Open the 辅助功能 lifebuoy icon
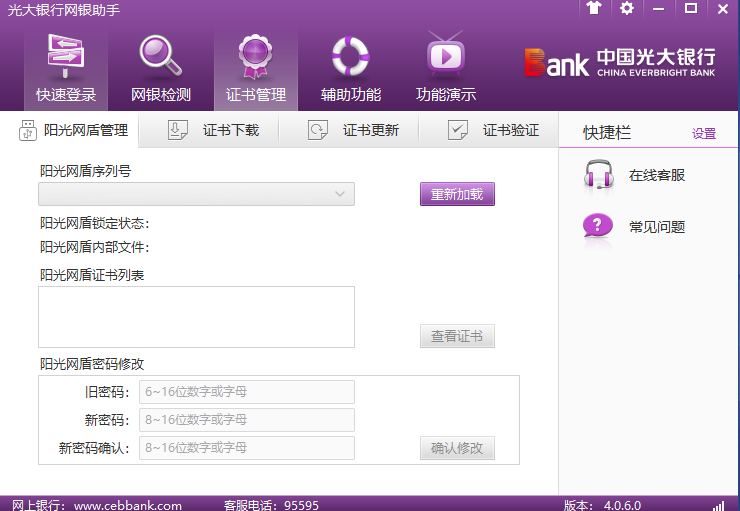Viewport: 740px width, 511px height. (x=350, y=56)
